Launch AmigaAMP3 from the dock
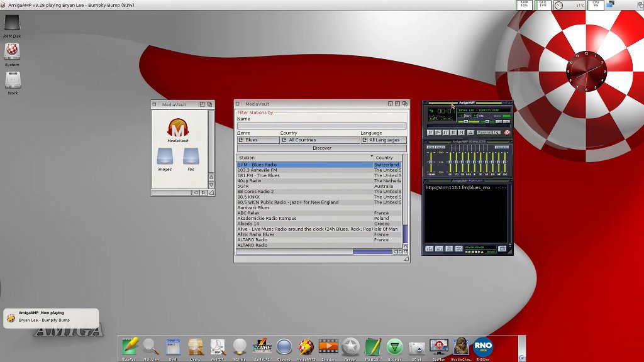The image size is (644, 362). click(306, 347)
